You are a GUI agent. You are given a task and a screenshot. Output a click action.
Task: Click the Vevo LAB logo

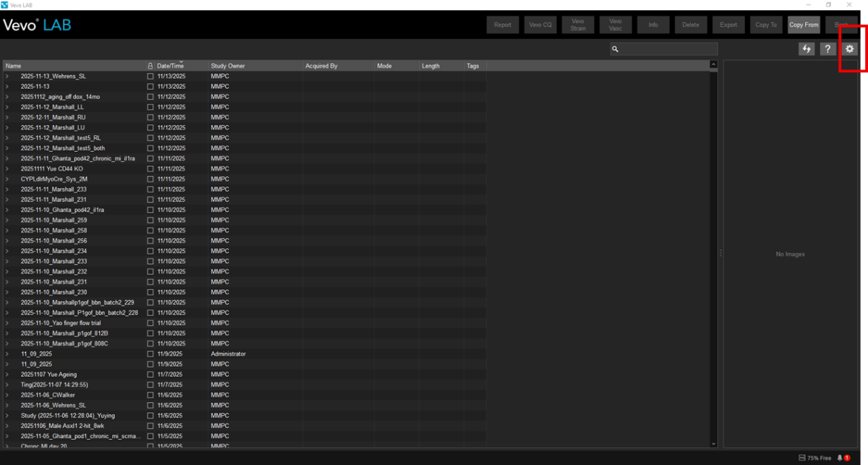37,25
